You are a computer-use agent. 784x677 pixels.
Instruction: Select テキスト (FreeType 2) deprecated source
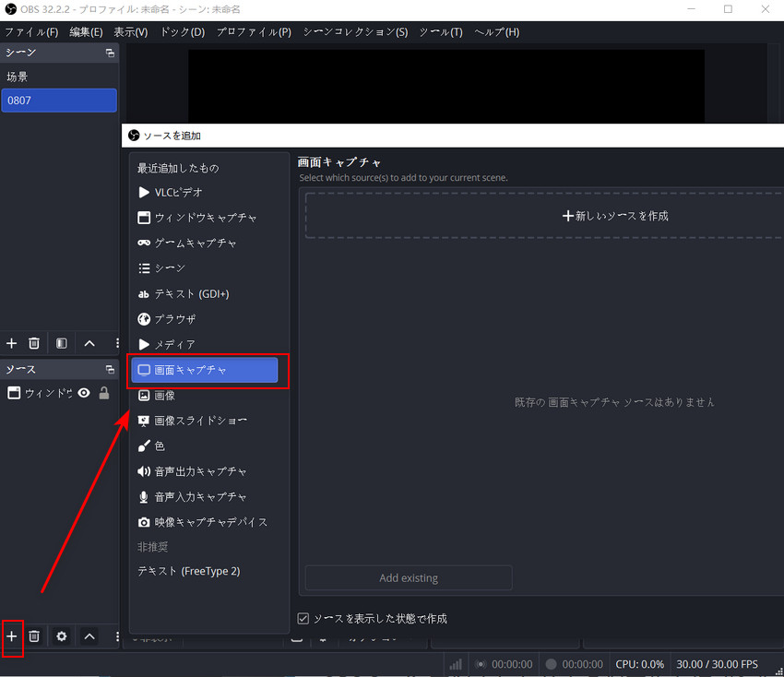[x=205, y=571]
